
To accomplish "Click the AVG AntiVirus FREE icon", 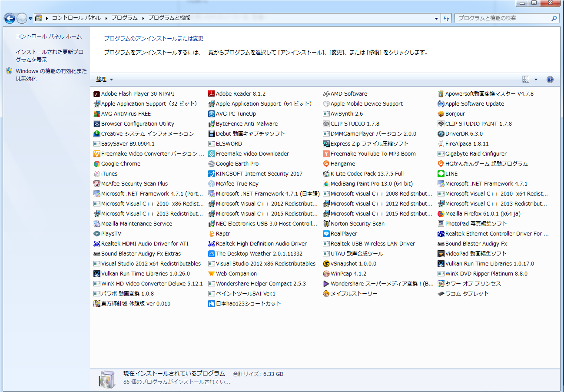I will pos(97,114).
